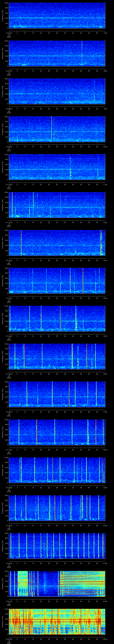The image size is (114, 644).
Task: Click the 15:11:00 start time label
Action: coord(9,223)
